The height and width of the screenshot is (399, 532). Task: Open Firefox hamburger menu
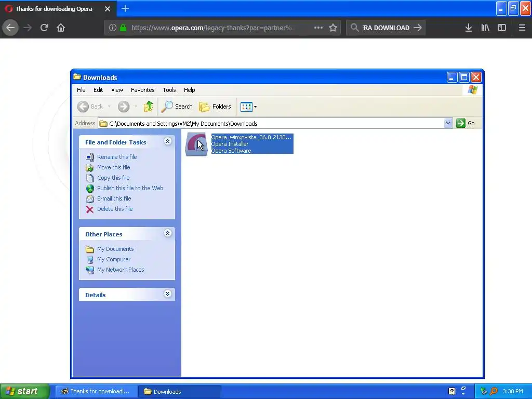click(522, 28)
